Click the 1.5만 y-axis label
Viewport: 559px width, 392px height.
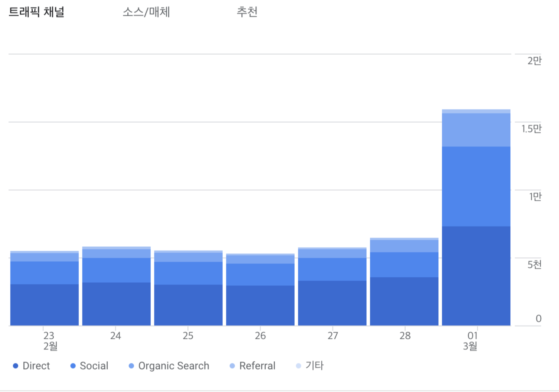[x=531, y=129]
